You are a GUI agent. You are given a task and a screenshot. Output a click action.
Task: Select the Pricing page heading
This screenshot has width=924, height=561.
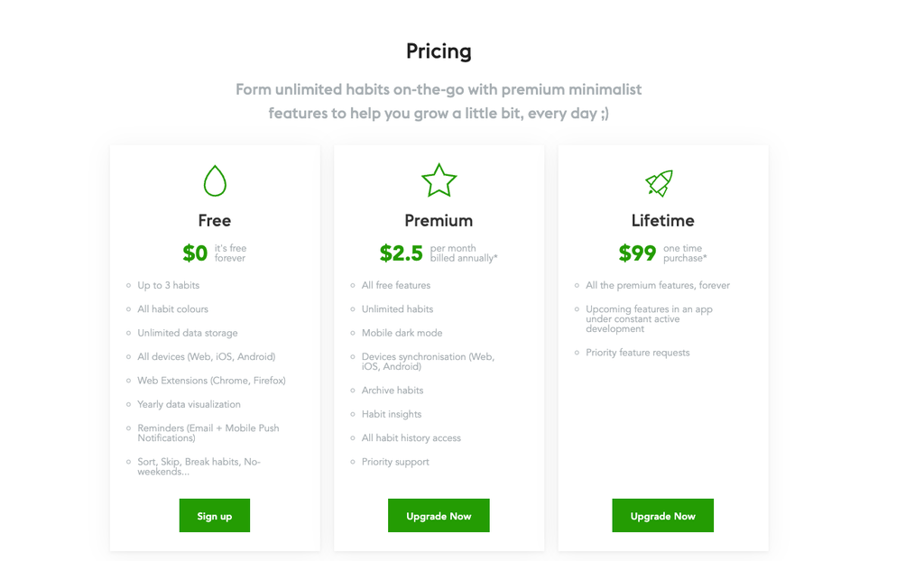click(439, 51)
